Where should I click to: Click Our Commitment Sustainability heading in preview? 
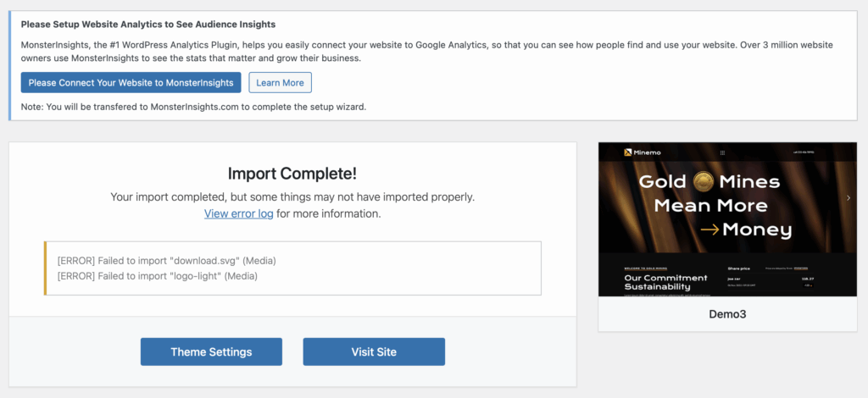[x=666, y=283]
